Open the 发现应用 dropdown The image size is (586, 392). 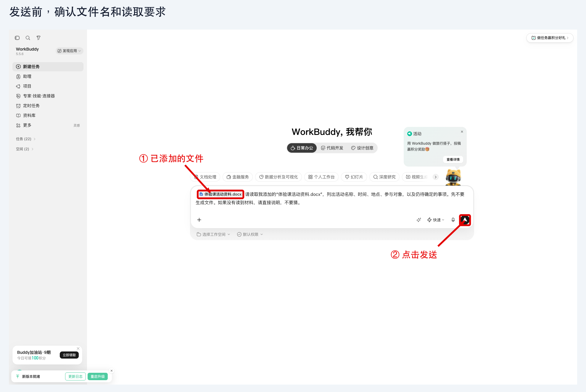pos(69,51)
